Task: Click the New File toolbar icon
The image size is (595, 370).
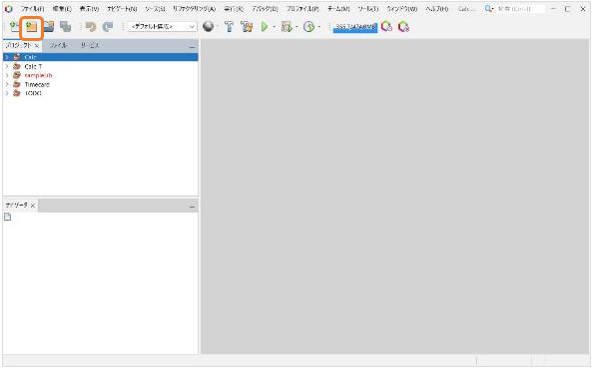Action: click(14, 27)
